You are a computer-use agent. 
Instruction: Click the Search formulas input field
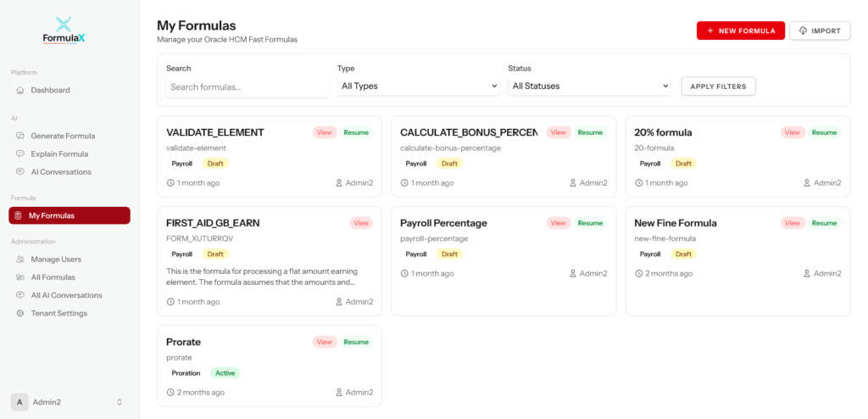pos(247,87)
